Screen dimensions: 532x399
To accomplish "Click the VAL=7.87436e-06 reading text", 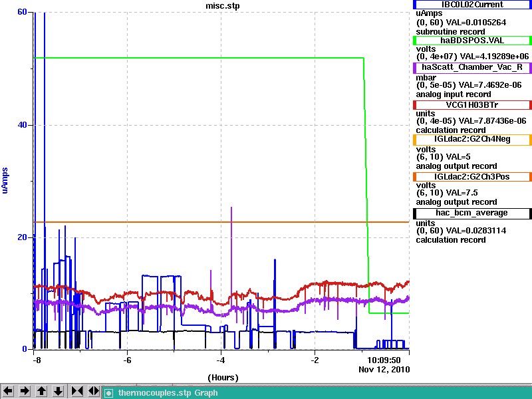I will [x=492, y=121].
